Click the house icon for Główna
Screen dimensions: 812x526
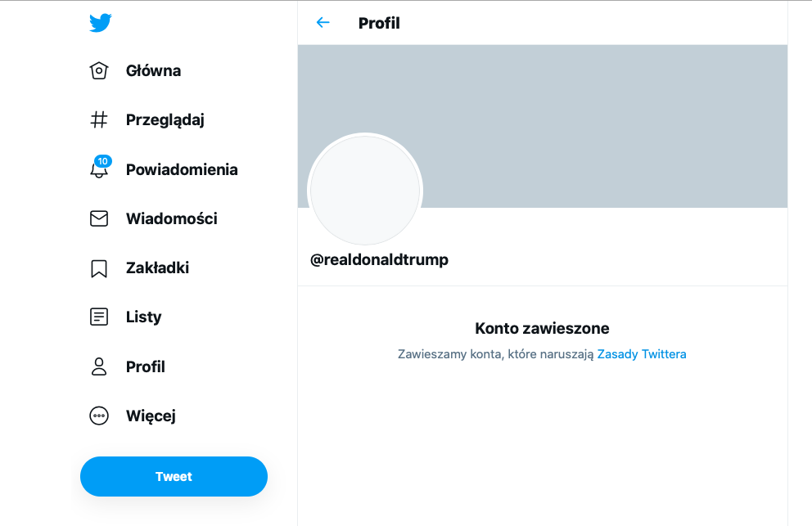pyautogui.click(x=99, y=71)
